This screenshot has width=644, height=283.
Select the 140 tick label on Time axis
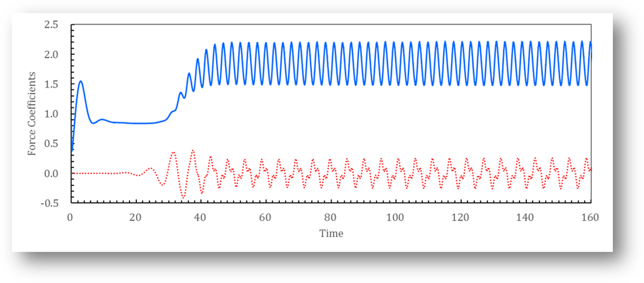(x=525, y=217)
